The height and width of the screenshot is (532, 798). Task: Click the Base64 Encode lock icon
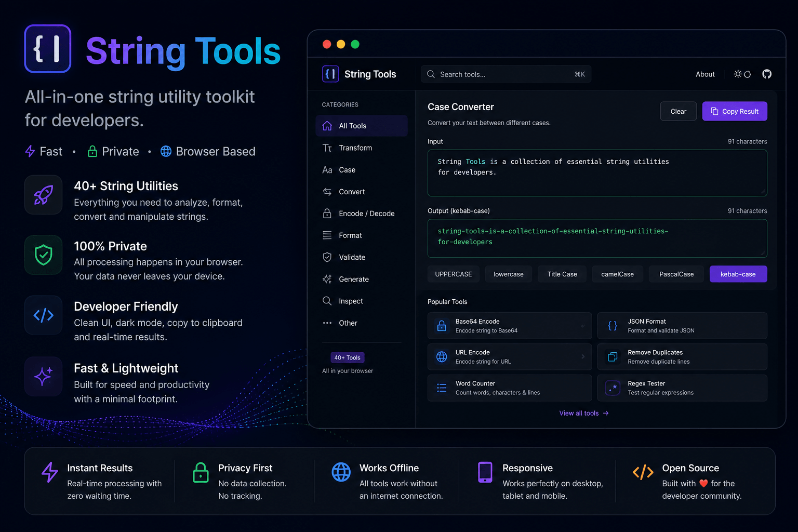442,326
